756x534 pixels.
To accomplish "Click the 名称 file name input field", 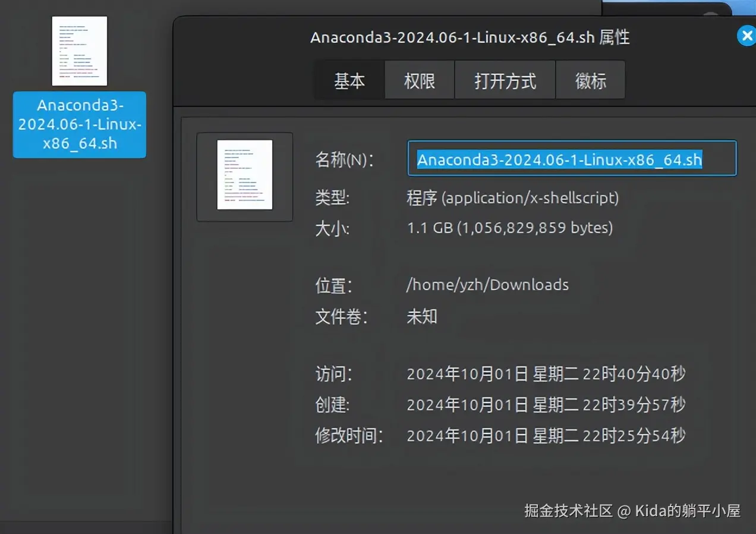I will 572,158.
